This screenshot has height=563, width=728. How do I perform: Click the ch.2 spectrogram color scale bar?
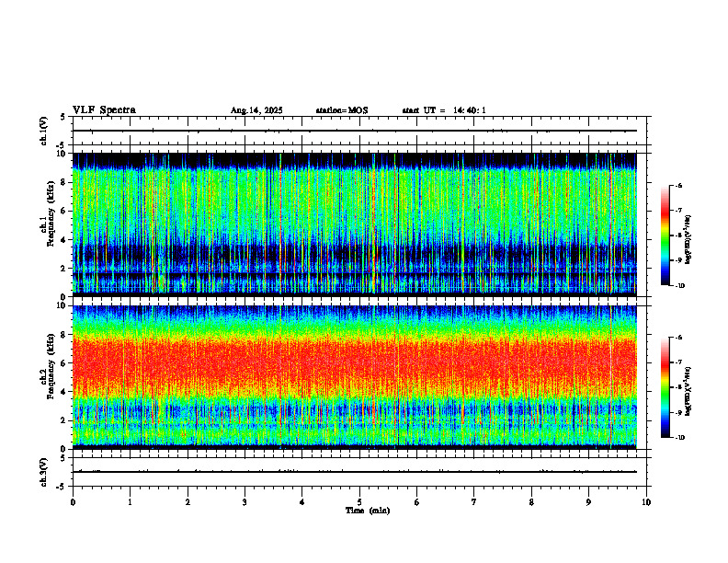665,387
